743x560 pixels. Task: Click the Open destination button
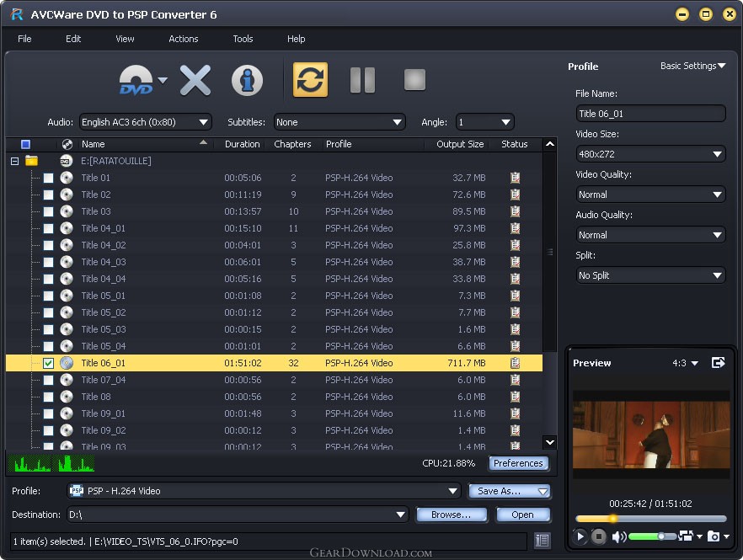pos(522,515)
